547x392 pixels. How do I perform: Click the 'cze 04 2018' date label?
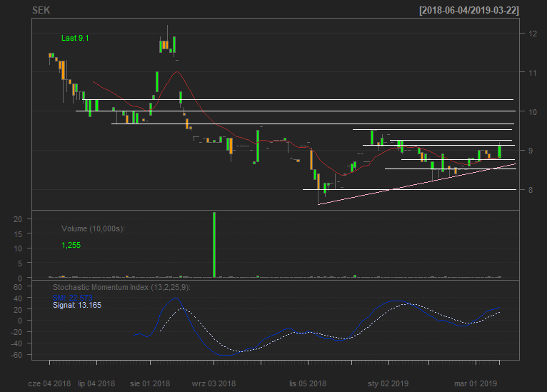click(49, 383)
